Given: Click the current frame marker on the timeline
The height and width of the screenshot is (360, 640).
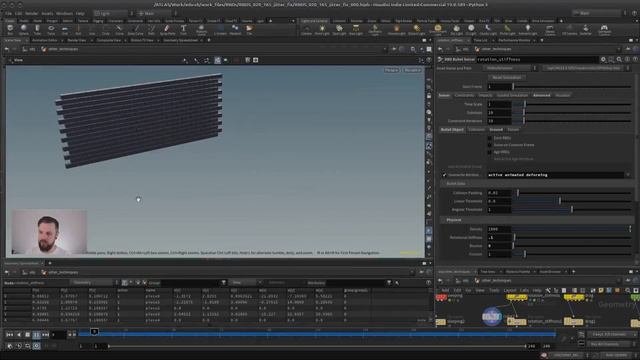Looking at the screenshot, I should 94,332.
